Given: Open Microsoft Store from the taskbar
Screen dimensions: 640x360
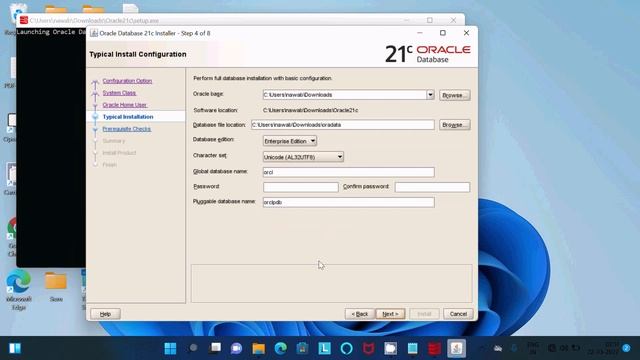Looking at the screenshot, I should pos(302,348).
